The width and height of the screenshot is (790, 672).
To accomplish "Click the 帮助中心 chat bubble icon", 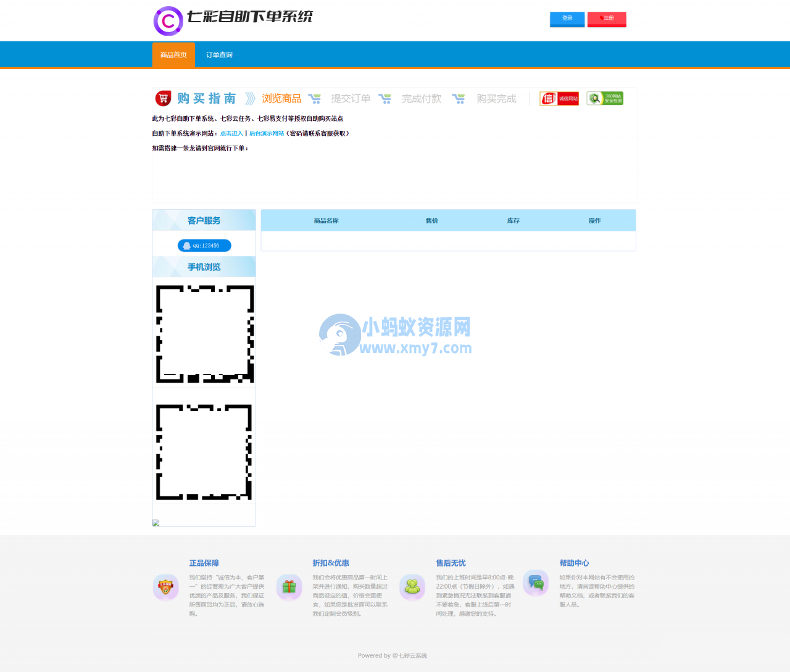I will point(536,583).
